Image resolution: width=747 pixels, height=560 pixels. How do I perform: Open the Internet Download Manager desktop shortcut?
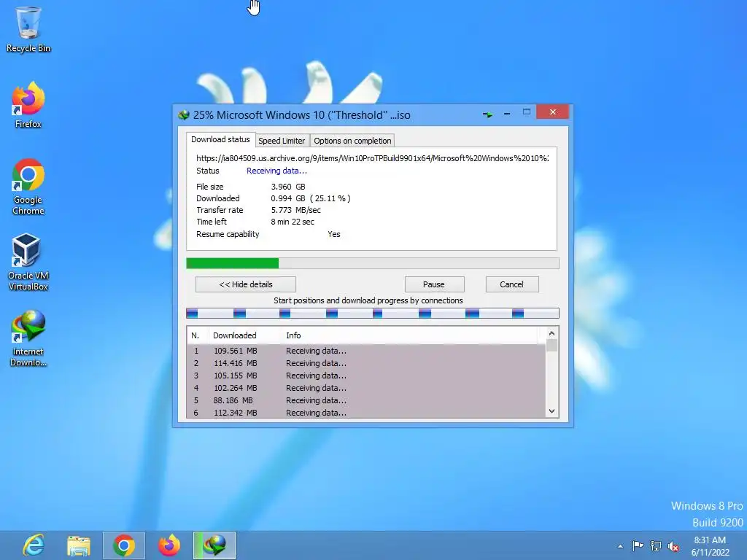tap(28, 338)
